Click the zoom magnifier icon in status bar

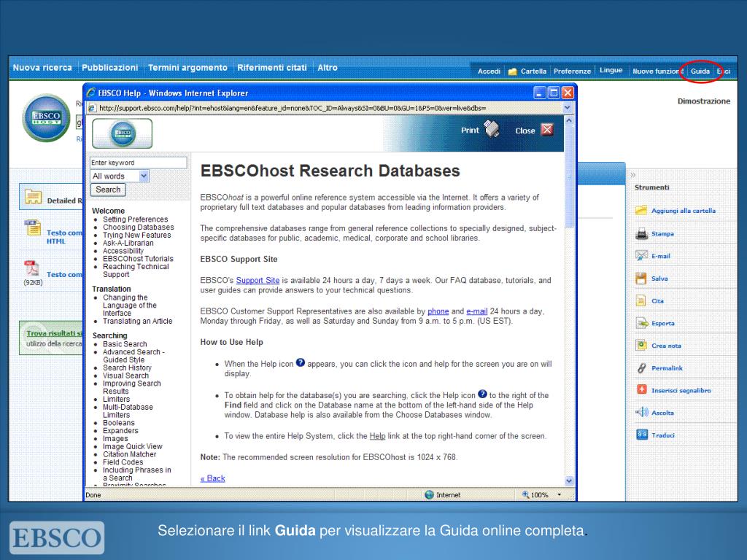[x=525, y=494]
